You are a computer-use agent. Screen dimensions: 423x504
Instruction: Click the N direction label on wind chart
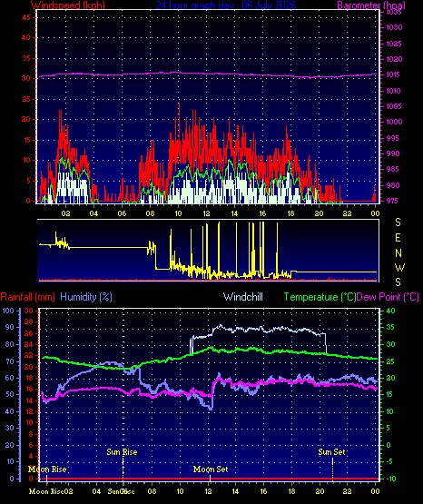pyautogui.click(x=398, y=253)
